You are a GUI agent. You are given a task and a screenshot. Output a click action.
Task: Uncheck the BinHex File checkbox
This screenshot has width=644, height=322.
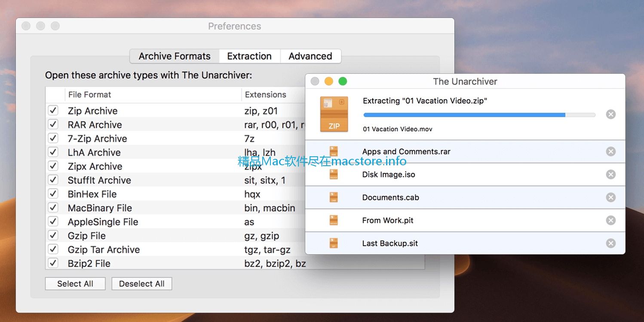tap(53, 194)
